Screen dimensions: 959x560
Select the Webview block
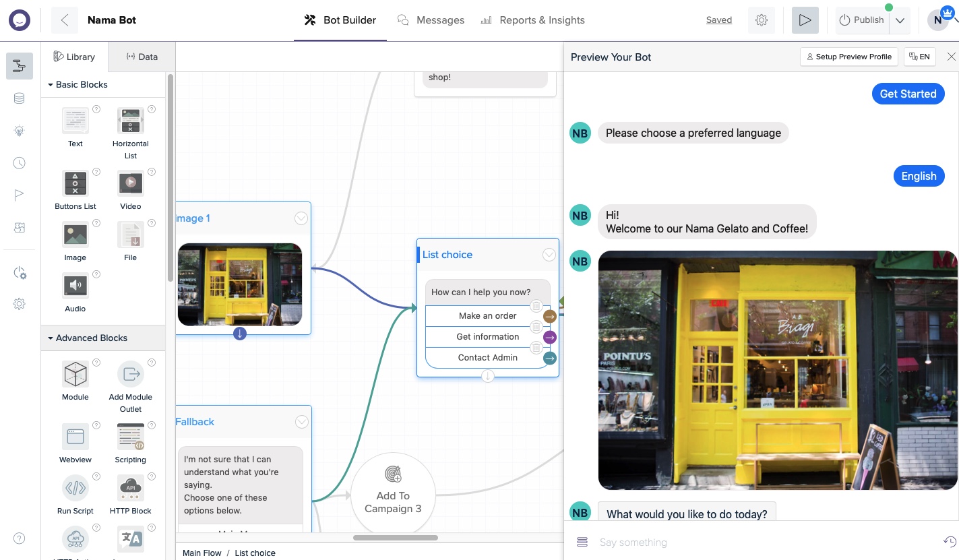point(75,444)
